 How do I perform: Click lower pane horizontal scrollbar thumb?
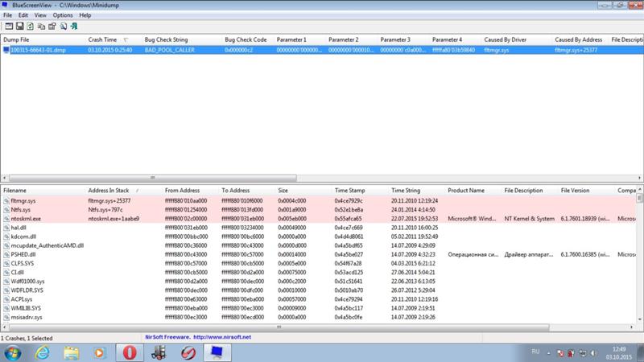pyautogui.click(x=279, y=327)
